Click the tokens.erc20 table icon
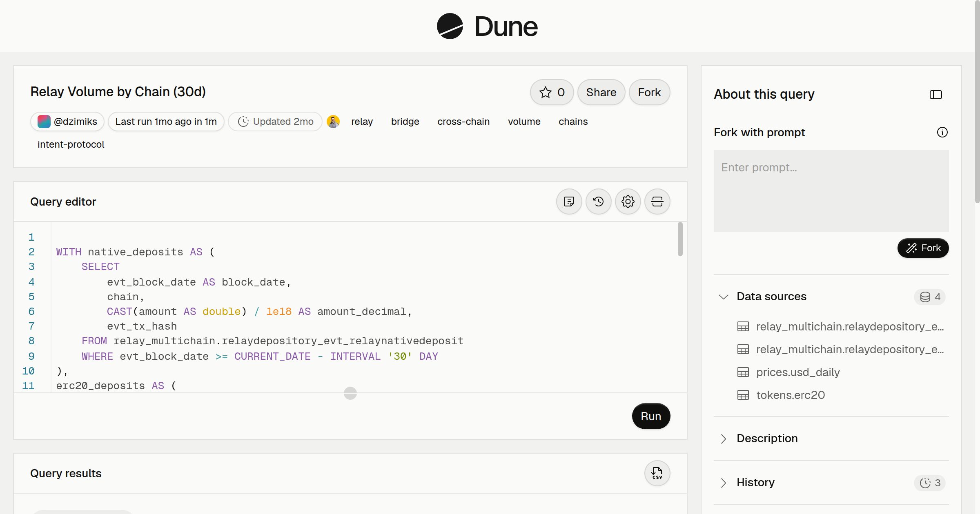980x514 pixels. tap(743, 395)
